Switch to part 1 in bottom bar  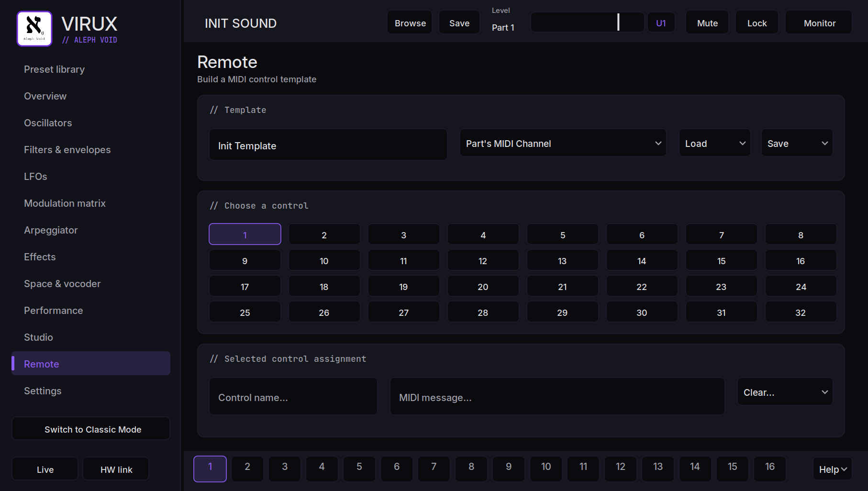pos(210,469)
